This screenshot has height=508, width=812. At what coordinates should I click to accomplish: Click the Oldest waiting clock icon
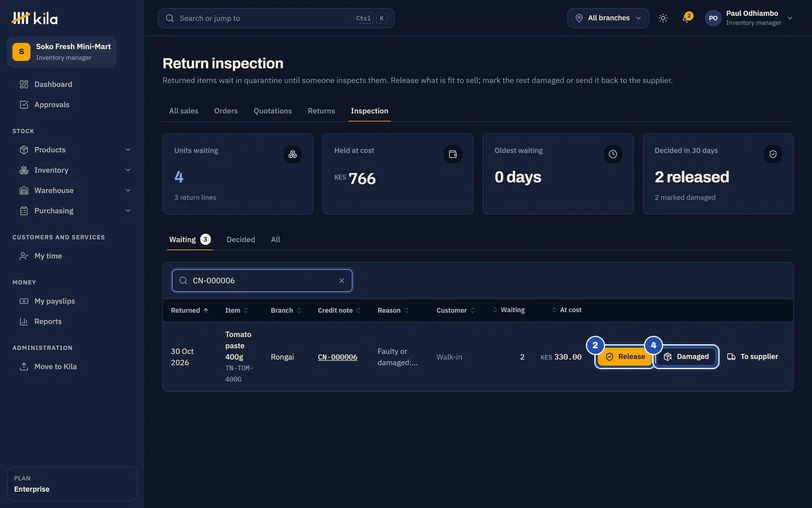(613, 154)
